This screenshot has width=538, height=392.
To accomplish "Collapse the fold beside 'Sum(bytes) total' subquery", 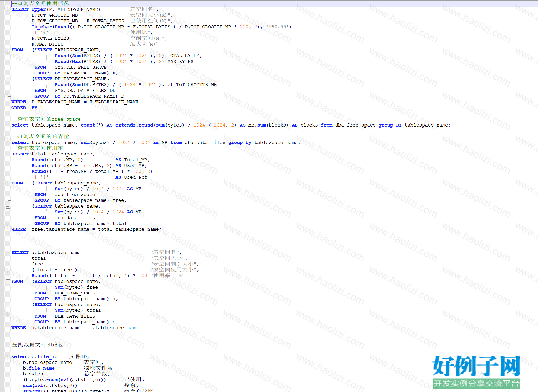I will [x=8, y=305].
